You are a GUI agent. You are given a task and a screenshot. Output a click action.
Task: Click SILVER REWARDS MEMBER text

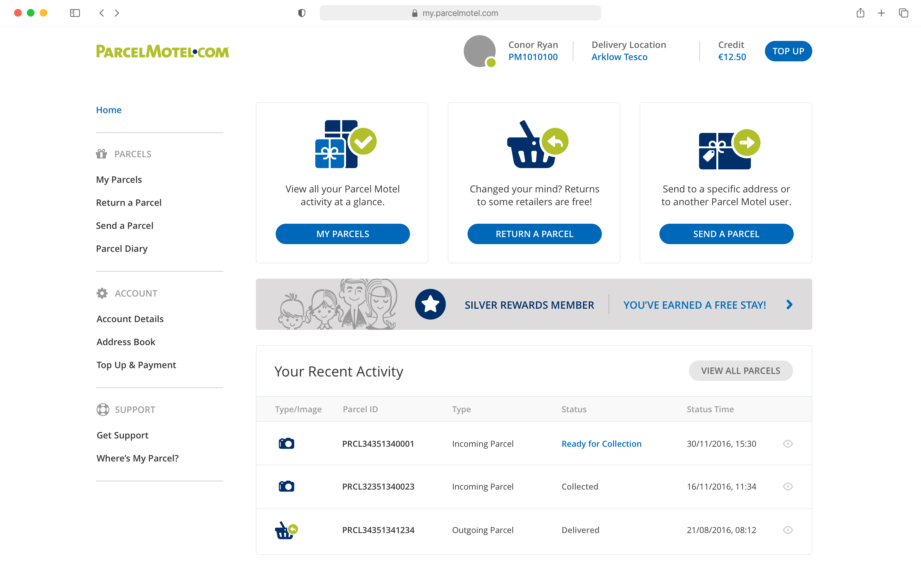pyautogui.click(x=529, y=305)
